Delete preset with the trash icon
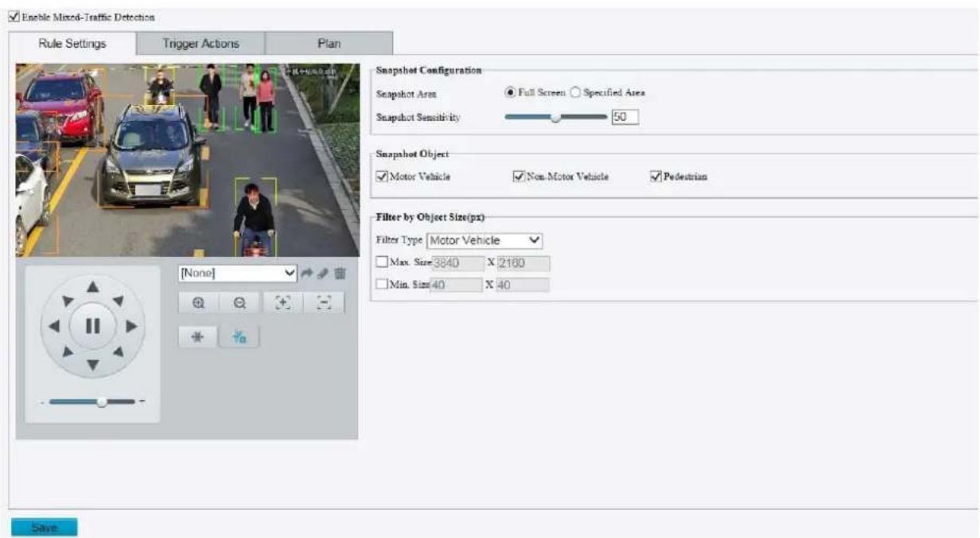Viewport: 980px width, 538px height. [340, 273]
